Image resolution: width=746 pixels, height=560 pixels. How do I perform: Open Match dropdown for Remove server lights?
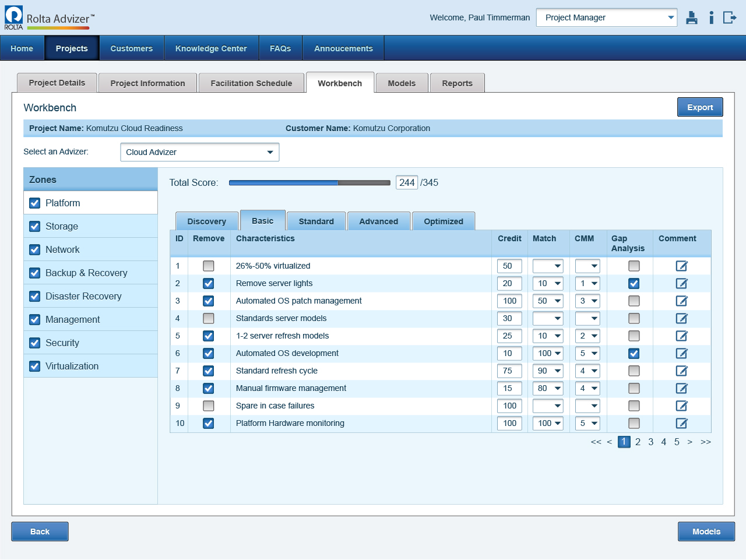click(548, 284)
